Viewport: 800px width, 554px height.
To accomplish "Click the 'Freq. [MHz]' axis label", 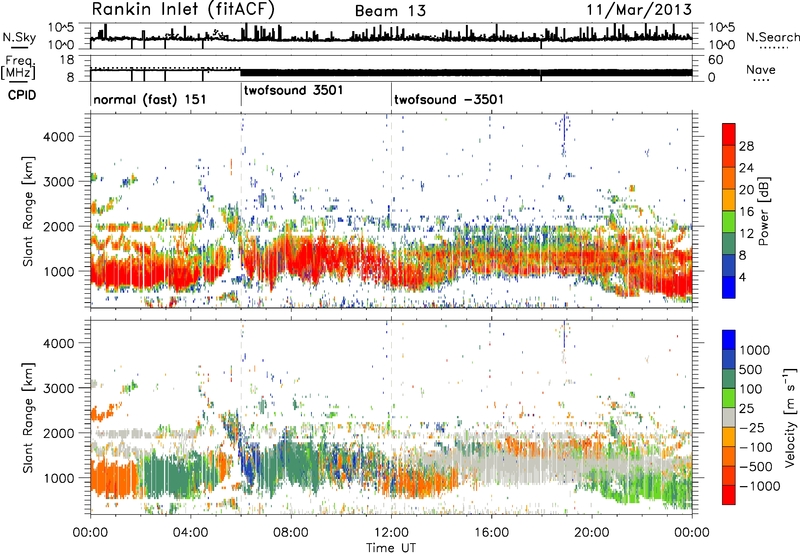I will (x=18, y=67).
